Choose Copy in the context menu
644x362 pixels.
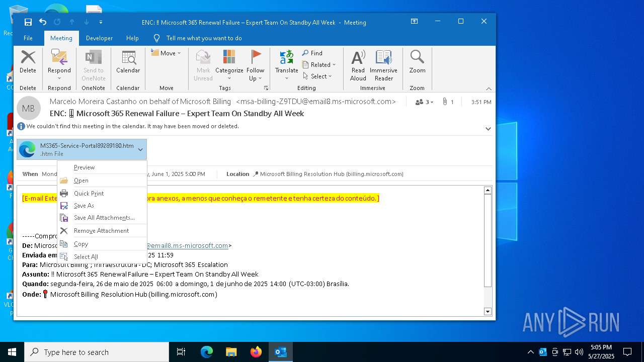pos(102,244)
